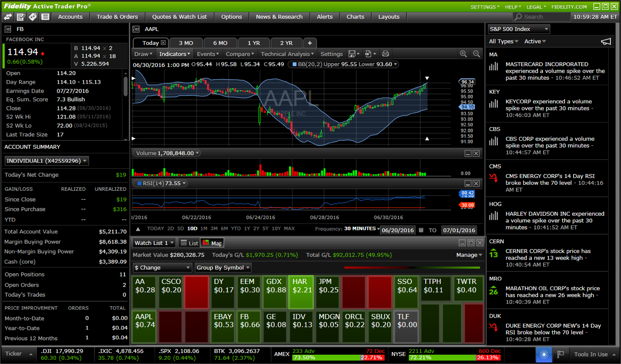Zoom out on the AAPL chart
This screenshot has width=621, height=364.
click(x=477, y=54)
